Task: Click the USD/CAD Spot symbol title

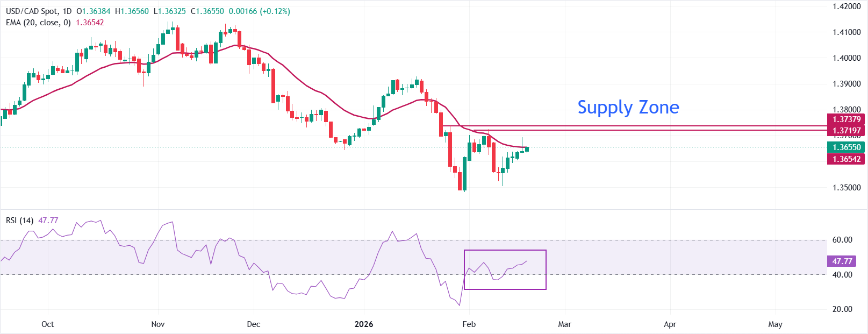Action: (32, 11)
